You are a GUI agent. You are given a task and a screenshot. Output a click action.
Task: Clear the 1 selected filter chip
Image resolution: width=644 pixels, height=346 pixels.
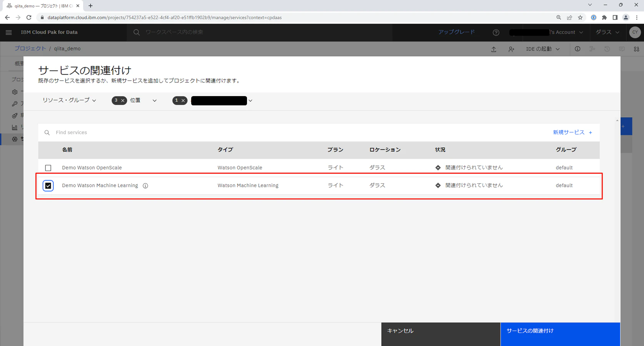coord(183,101)
